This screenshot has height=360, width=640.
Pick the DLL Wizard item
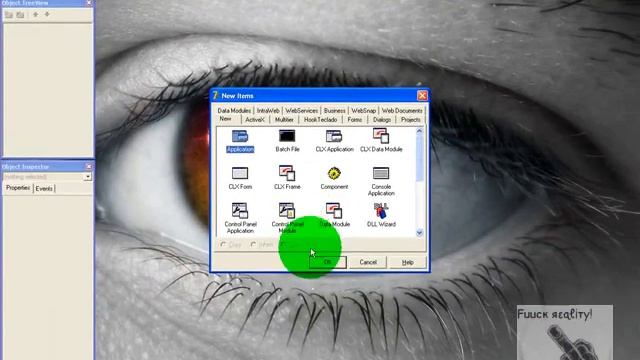[x=381, y=215]
